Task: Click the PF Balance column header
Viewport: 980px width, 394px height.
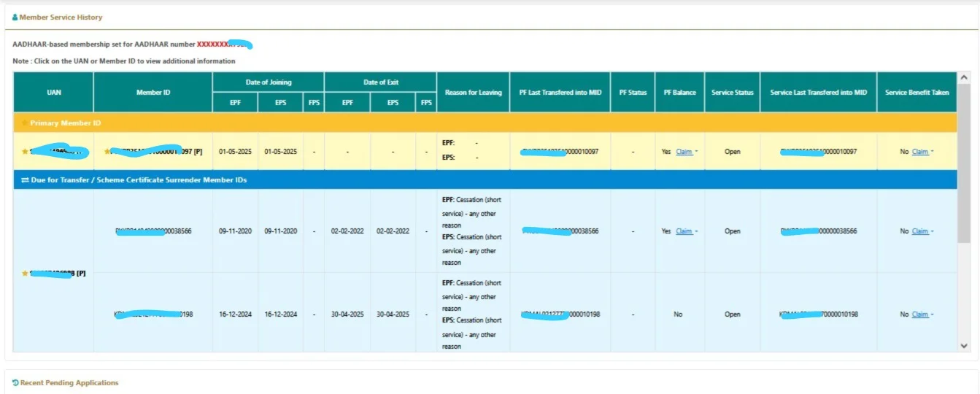Action: tap(679, 93)
